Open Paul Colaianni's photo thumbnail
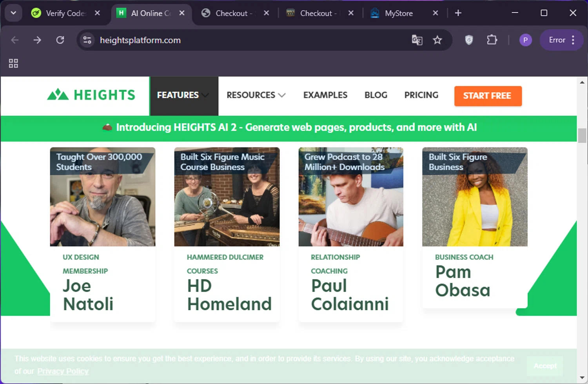 351,197
